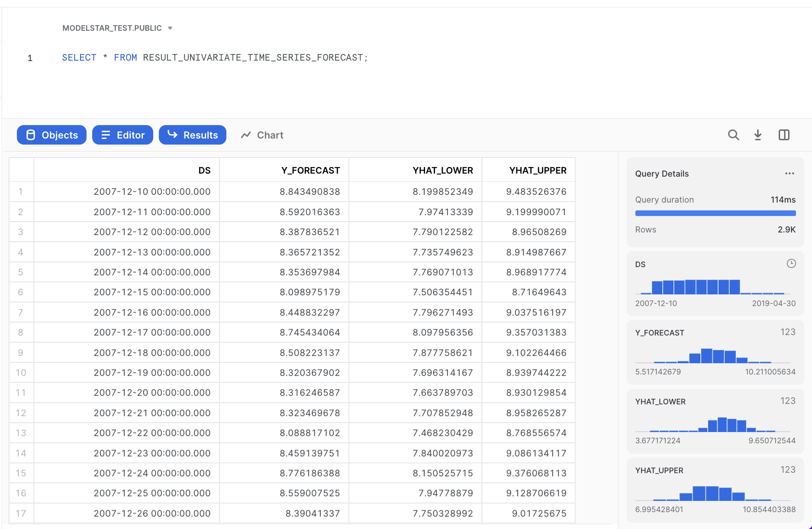Viewport: 812px width, 529px height.
Task: Switch to the Chart view
Action: click(x=262, y=135)
